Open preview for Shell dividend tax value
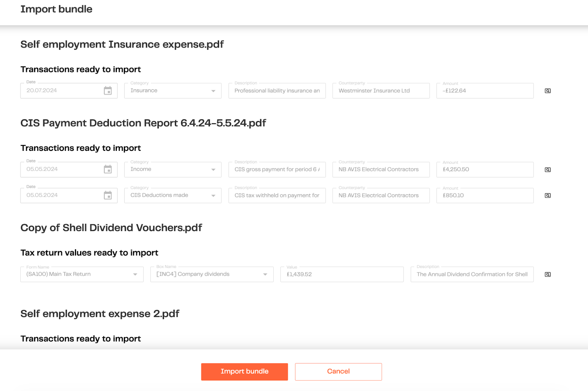This screenshot has width=588, height=391. tap(548, 274)
